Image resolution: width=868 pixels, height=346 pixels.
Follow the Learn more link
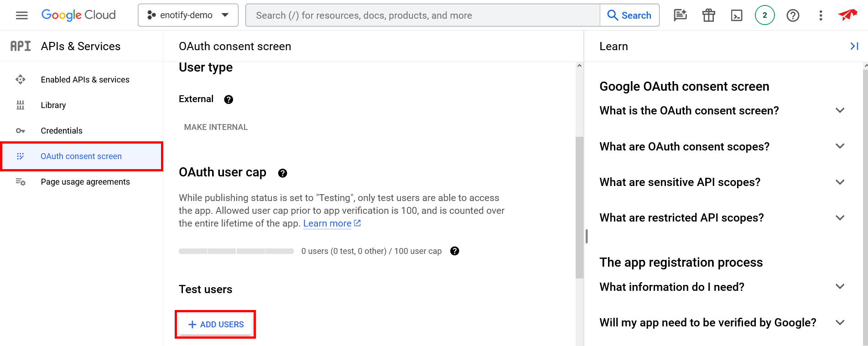[x=327, y=223]
